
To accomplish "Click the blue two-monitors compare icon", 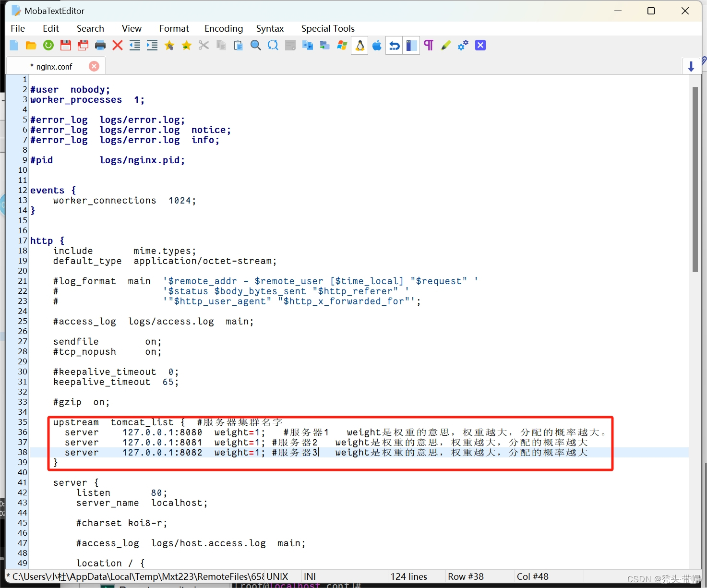I will point(308,46).
